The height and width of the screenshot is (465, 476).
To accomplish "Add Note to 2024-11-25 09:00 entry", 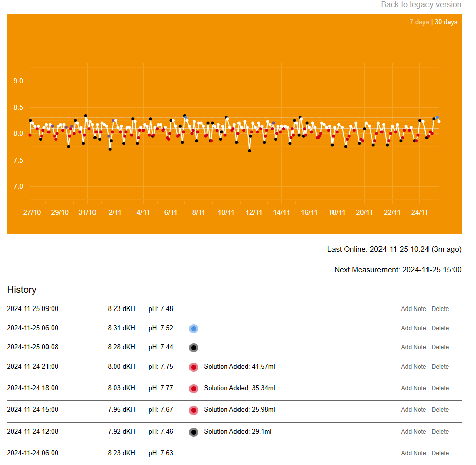I will [413, 309].
